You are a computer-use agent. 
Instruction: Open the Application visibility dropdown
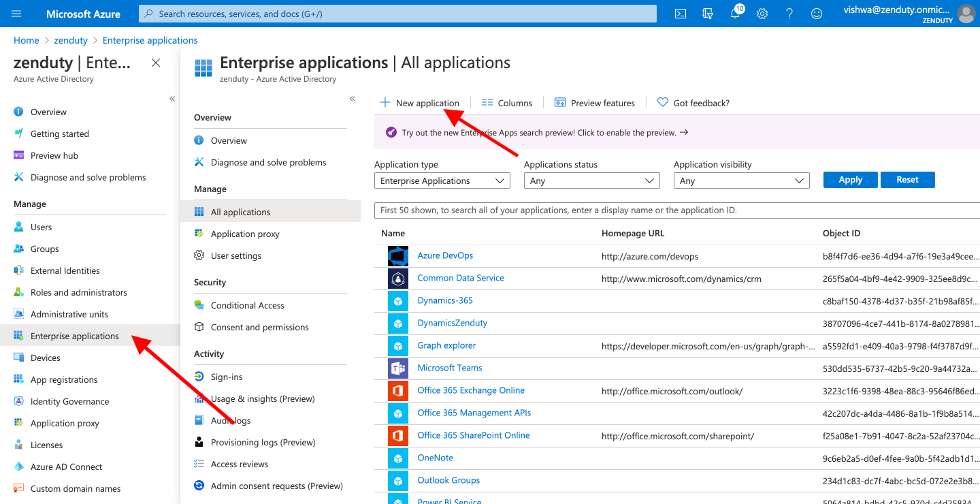pos(742,180)
